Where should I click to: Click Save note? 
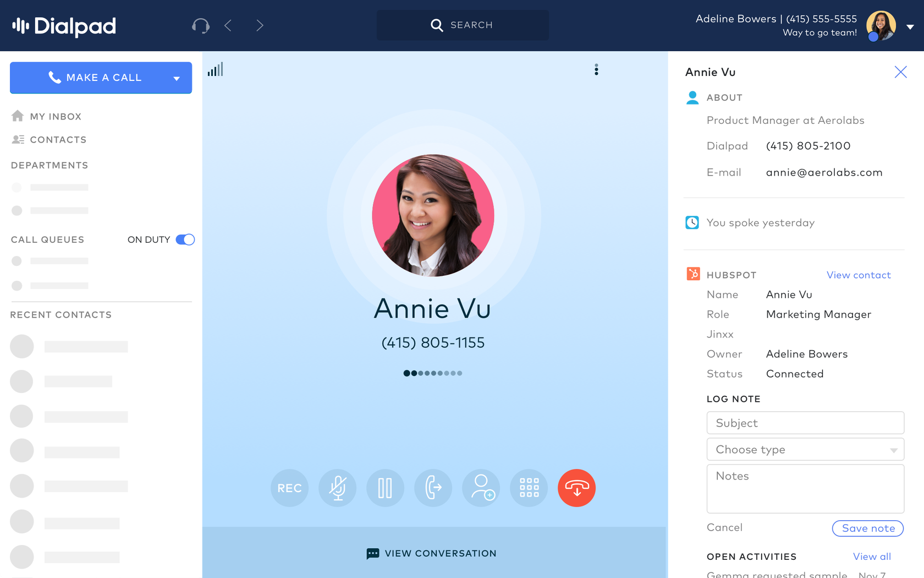tap(868, 528)
